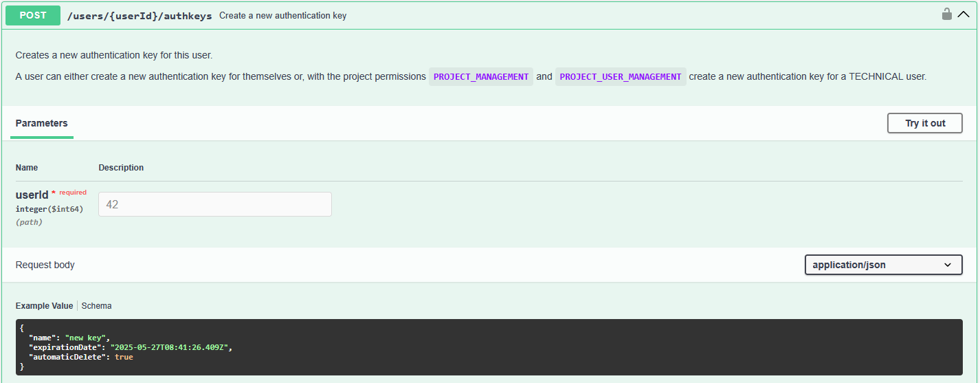Select the Parameters tab

click(42, 124)
